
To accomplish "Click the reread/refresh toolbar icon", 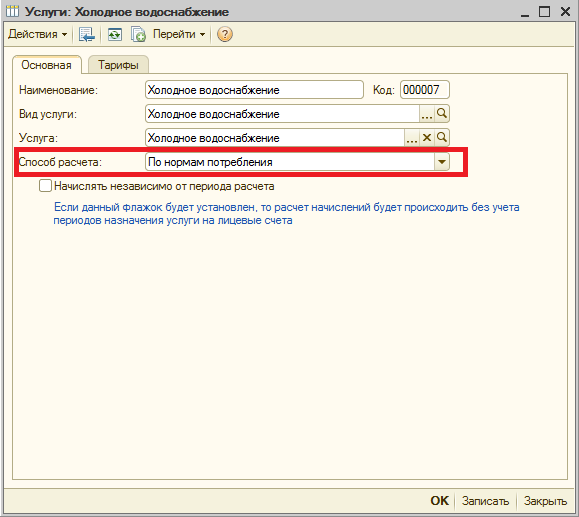I will [114, 34].
